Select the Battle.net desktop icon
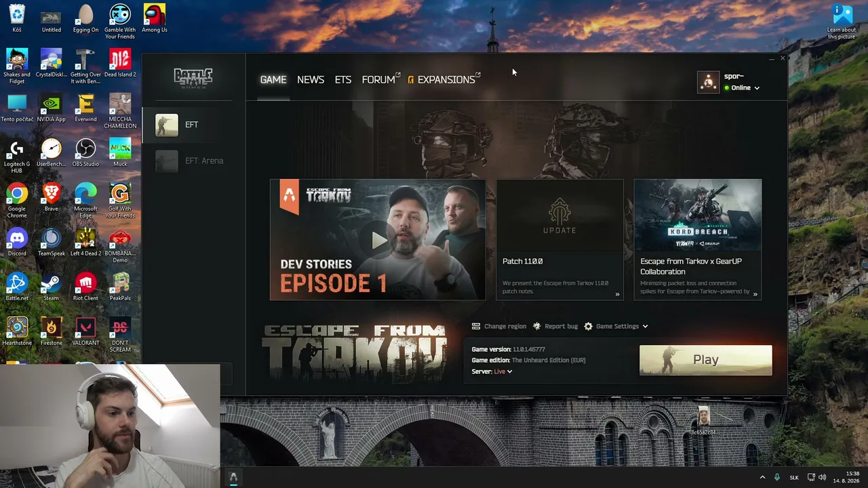The width and height of the screenshot is (868, 488). [17, 287]
